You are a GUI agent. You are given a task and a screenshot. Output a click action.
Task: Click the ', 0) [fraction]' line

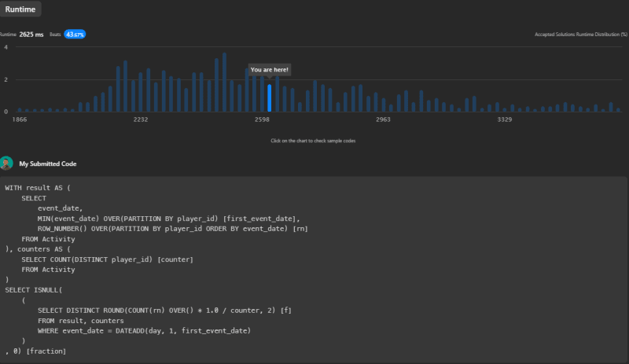pyautogui.click(x=35, y=351)
